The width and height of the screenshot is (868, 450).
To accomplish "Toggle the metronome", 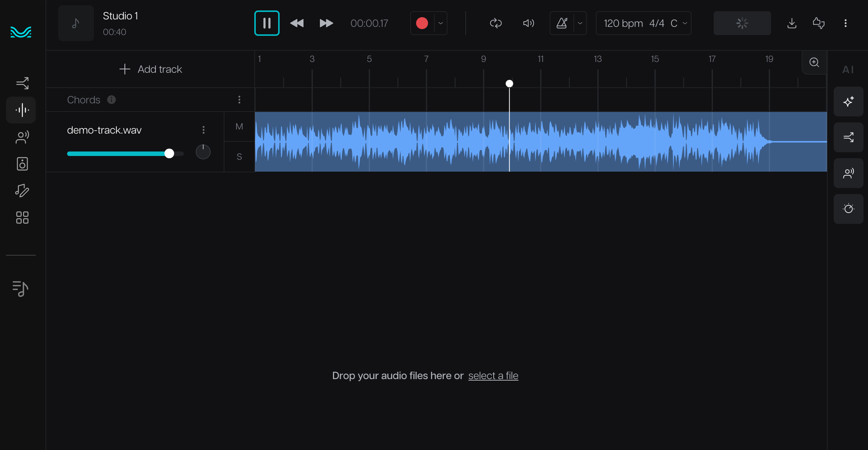I will coord(562,23).
